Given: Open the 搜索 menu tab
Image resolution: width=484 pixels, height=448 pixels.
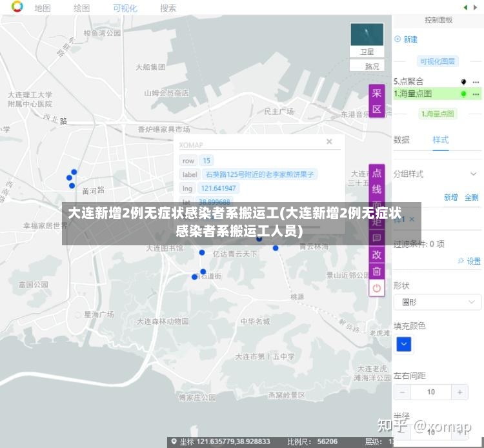Looking at the screenshot, I should tap(168, 8).
